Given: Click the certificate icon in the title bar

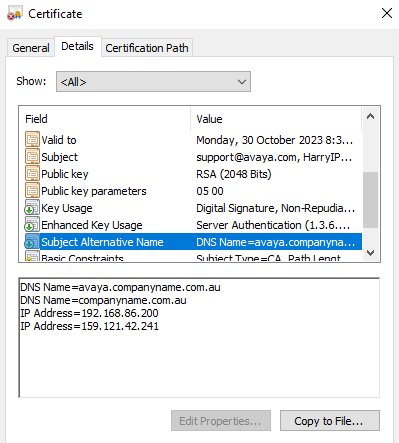Looking at the screenshot, I should point(14,14).
